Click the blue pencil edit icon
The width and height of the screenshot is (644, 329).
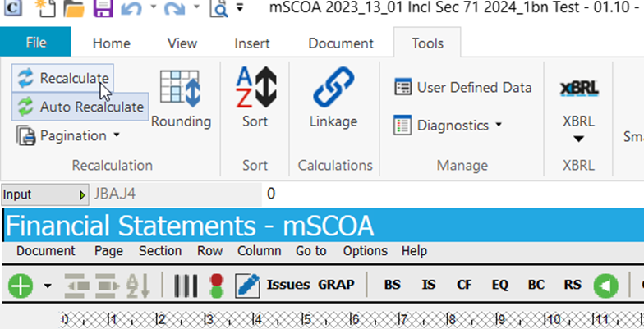point(246,286)
